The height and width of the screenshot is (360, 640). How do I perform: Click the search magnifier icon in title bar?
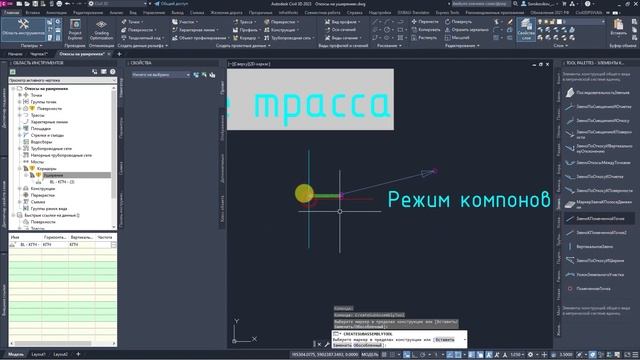(x=516, y=4)
